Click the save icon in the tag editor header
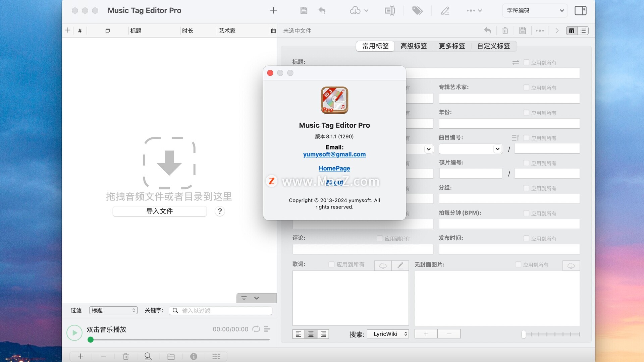 click(523, 31)
